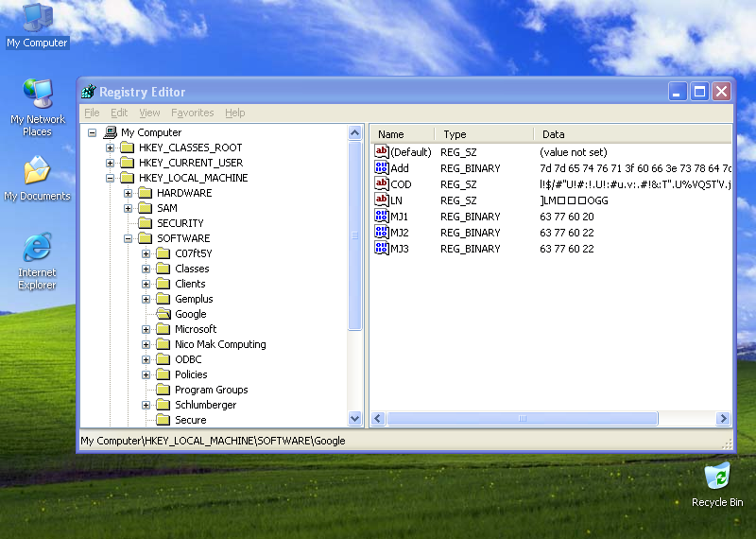Collapse the HKEY_LOCAL_MACHINE hive

tap(110, 178)
